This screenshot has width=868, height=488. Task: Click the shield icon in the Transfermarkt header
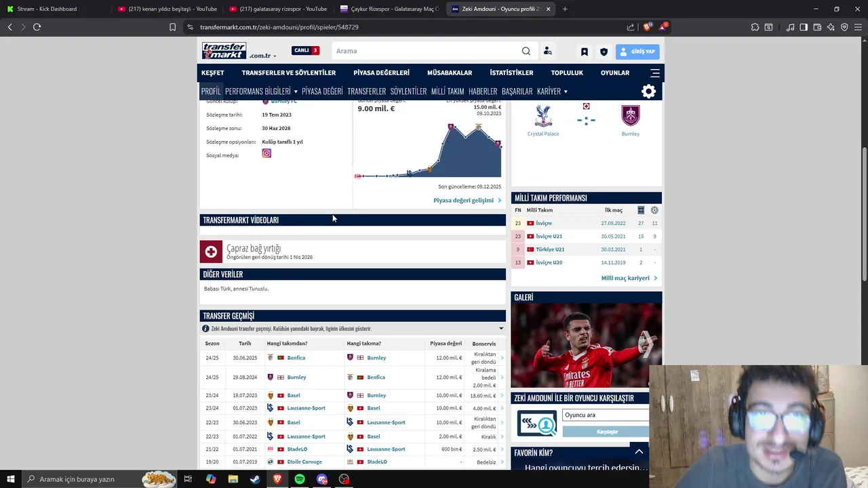[604, 52]
